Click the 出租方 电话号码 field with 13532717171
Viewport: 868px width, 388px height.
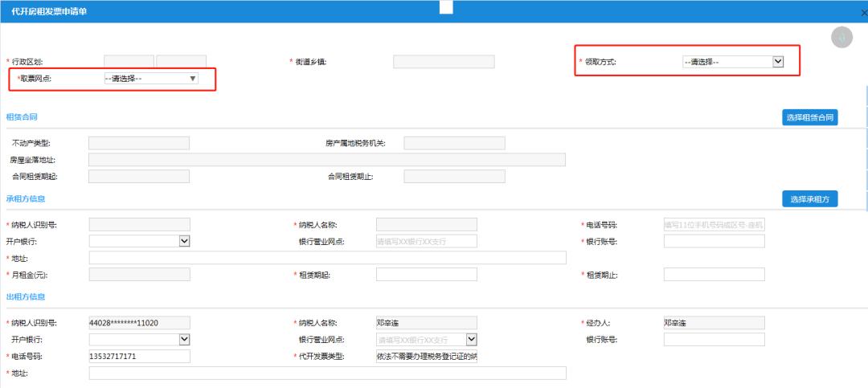tap(139, 356)
